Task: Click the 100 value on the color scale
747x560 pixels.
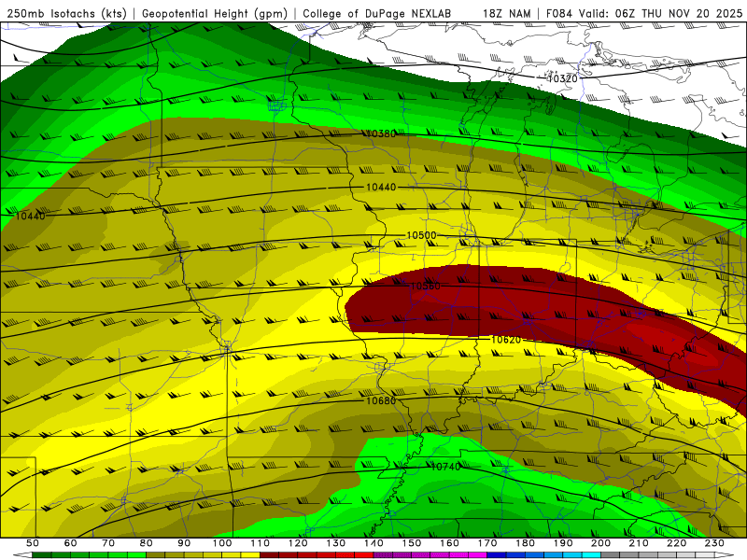Action: tap(222, 543)
